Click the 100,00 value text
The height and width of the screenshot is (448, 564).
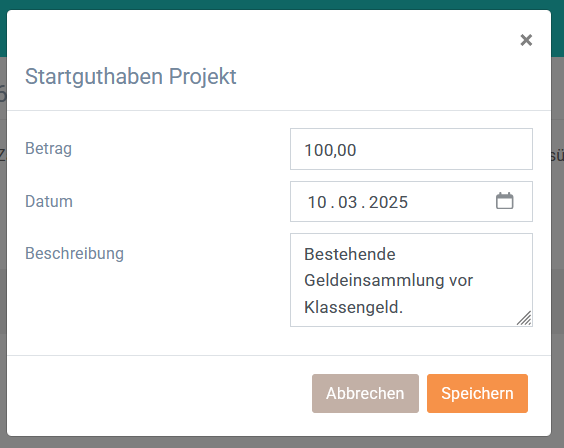pyautogui.click(x=330, y=150)
